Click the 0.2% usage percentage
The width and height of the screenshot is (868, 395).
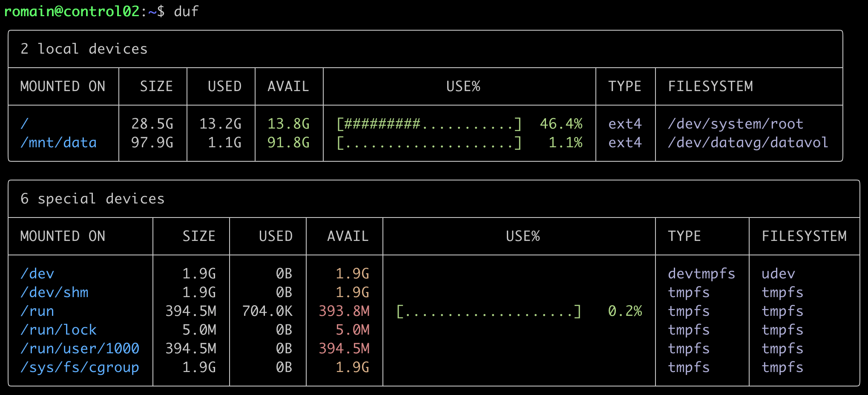(625, 311)
